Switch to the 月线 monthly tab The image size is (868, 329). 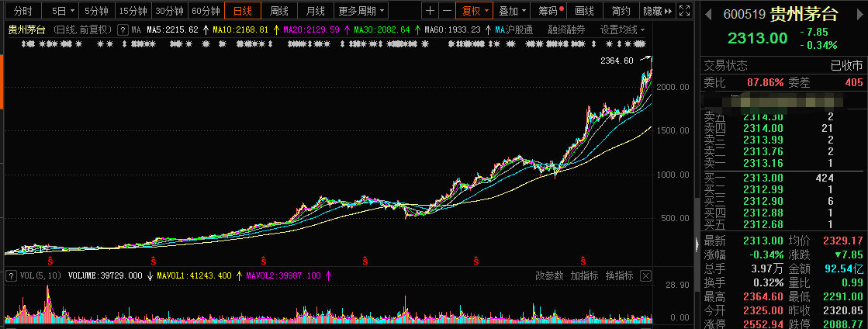[x=316, y=11]
